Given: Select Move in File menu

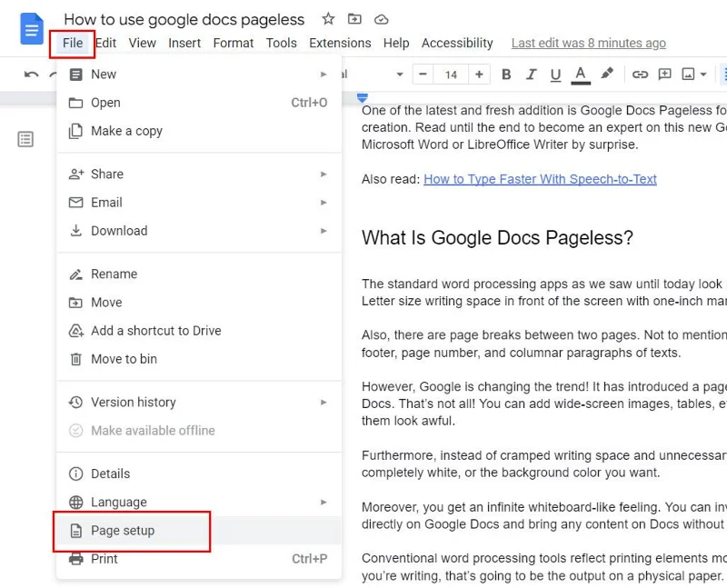Looking at the screenshot, I should 198,303.
